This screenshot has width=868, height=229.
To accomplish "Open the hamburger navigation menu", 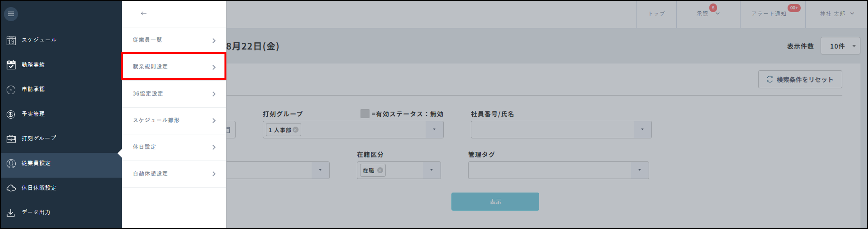I will (x=11, y=14).
